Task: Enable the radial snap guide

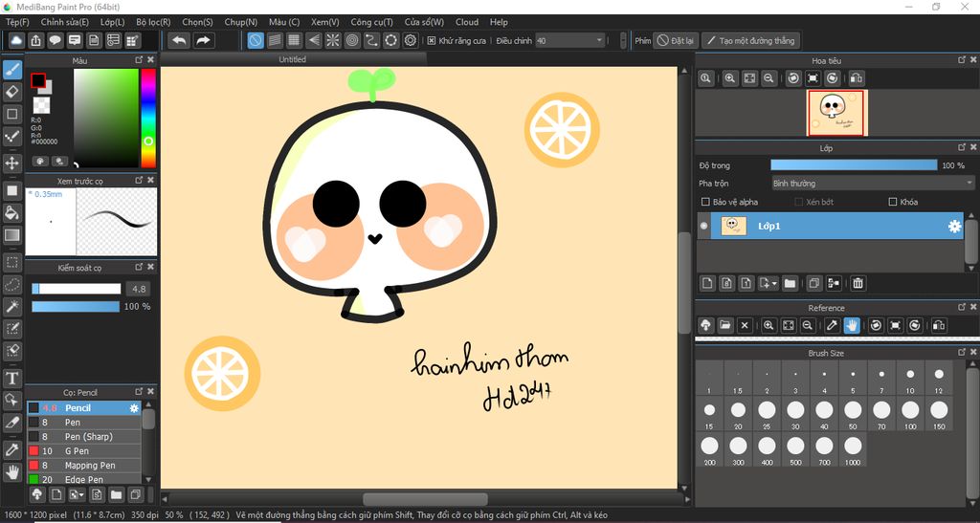Action: click(x=333, y=40)
